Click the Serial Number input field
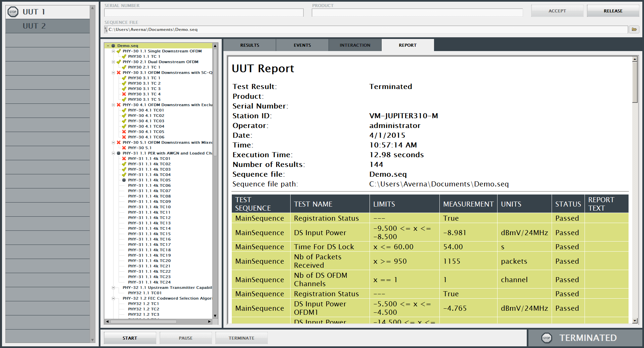644x348 pixels. point(204,13)
